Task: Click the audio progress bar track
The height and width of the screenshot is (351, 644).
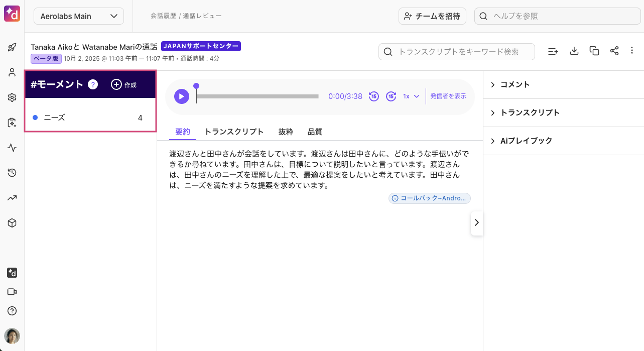Action: coord(257,96)
